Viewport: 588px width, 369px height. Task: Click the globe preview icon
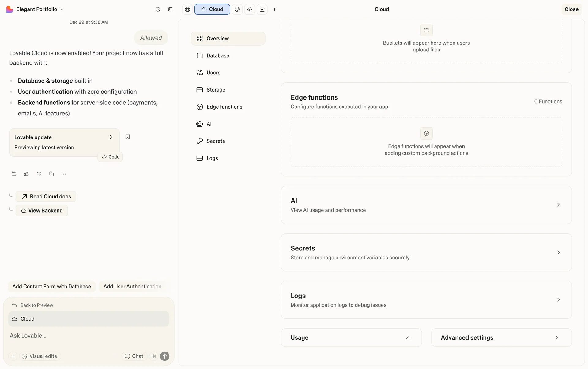pos(187,9)
